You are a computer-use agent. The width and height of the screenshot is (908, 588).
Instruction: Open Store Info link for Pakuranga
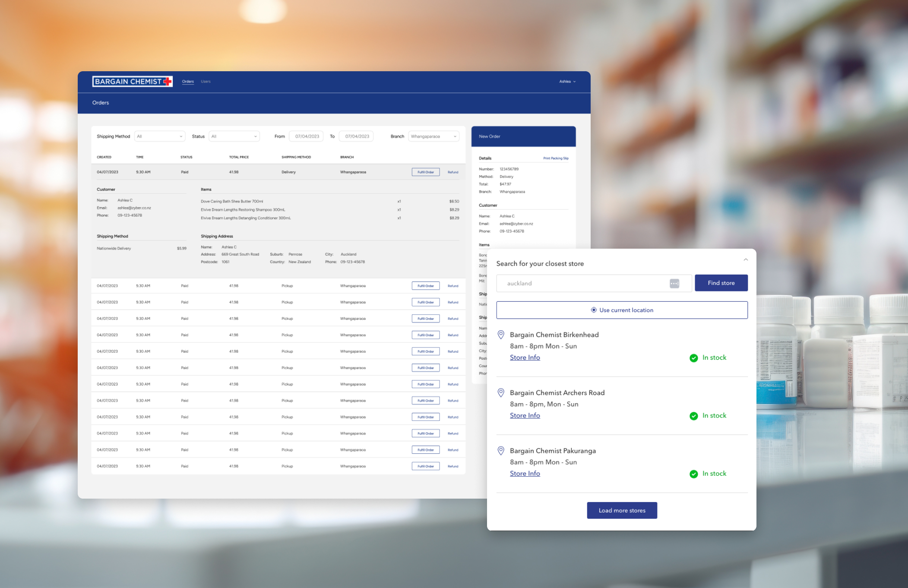525,473
